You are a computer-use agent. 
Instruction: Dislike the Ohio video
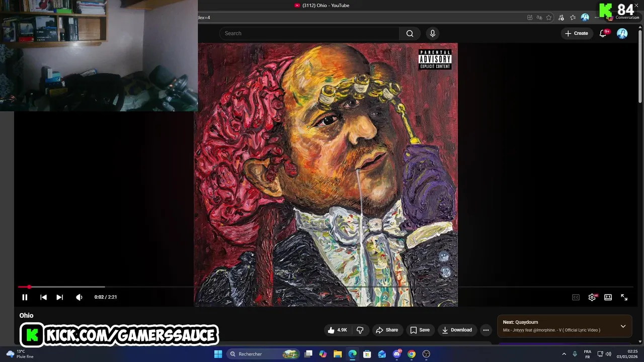click(x=360, y=330)
